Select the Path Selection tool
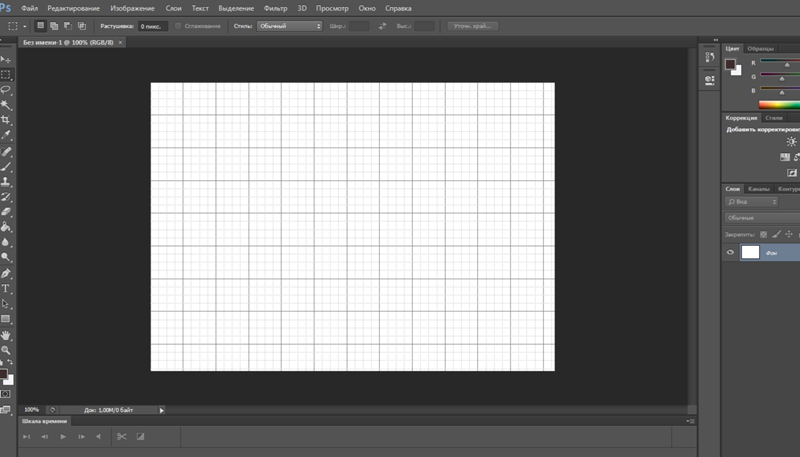Viewport: 800px width, 457px height. tap(6, 303)
